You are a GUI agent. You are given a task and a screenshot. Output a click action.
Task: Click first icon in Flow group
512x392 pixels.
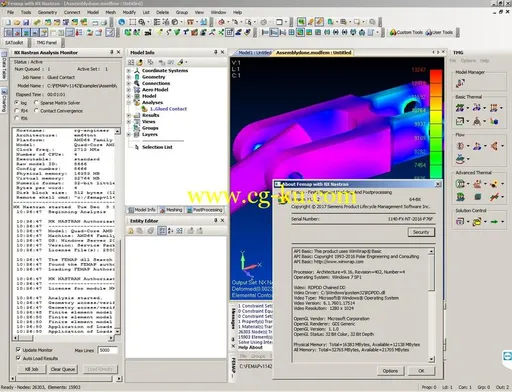tap(460, 146)
